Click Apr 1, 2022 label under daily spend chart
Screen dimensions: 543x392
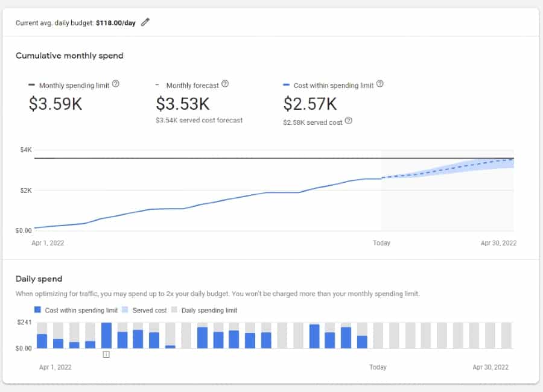[x=56, y=367]
